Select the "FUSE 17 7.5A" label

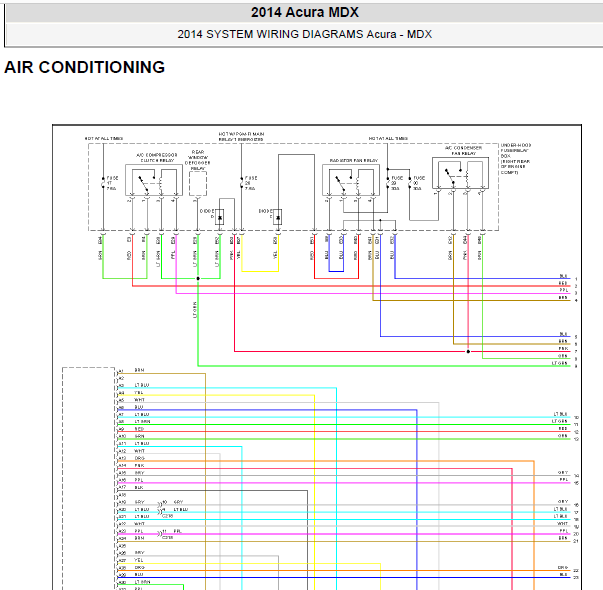point(112,183)
